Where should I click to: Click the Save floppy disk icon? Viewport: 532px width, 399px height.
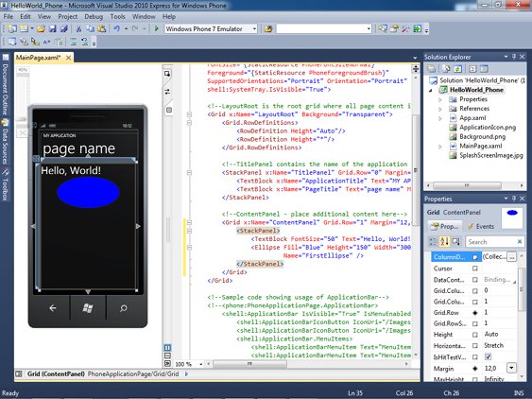(x=52, y=29)
